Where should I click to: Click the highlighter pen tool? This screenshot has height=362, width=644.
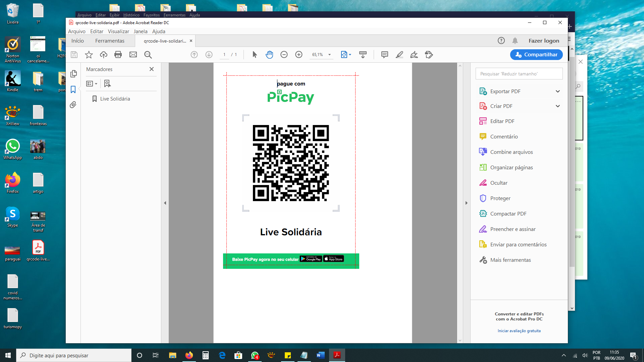(399, 55)
